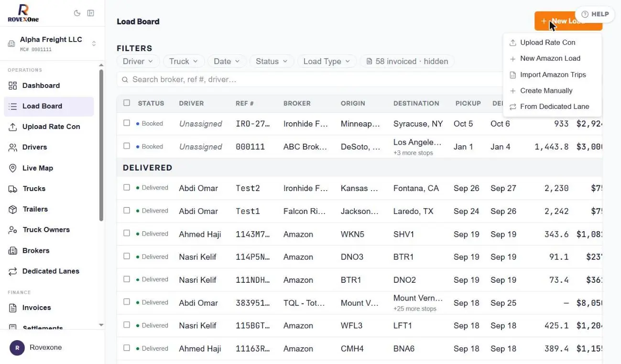Screen dimensions: 621x364
Task: Click the Upload Rate Con sidebar icon
Action: (x=13, y=127)
